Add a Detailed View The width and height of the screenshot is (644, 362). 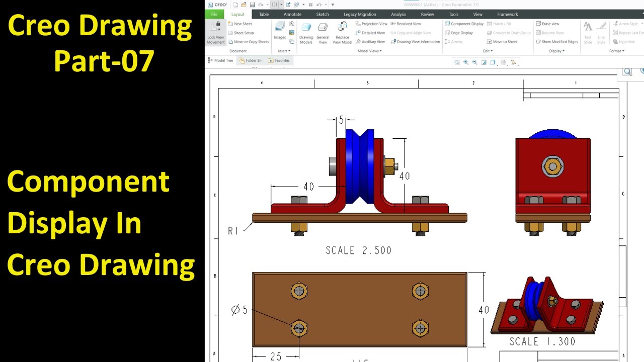[370, 33]
